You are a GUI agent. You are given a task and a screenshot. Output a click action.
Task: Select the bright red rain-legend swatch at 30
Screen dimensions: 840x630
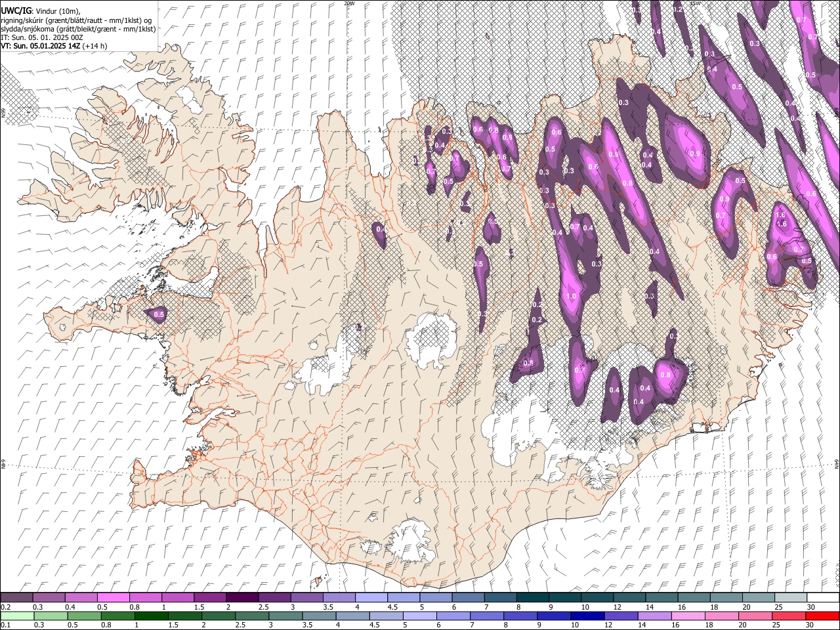822,616
